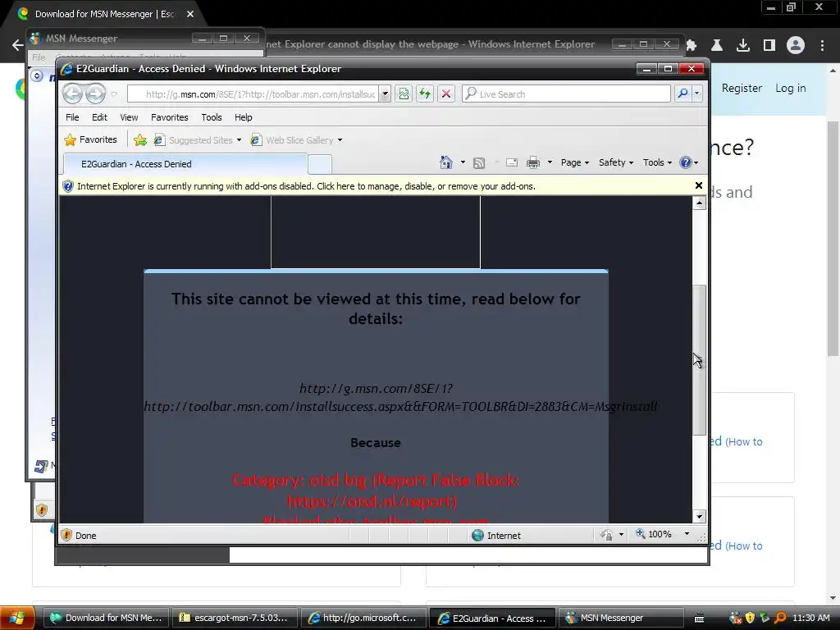
Task: Click the Home icon in command bar
Action: click(445, 162)
